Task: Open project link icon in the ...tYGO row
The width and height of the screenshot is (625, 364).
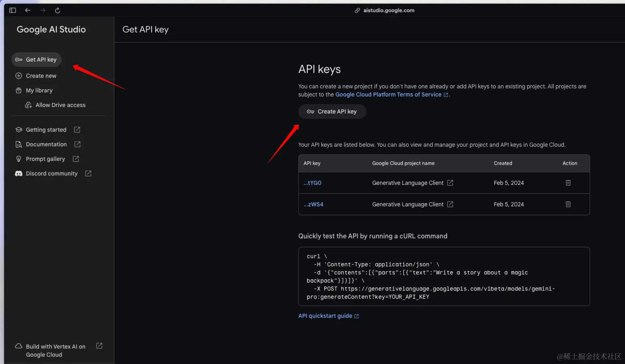Action: click(450, 183)
